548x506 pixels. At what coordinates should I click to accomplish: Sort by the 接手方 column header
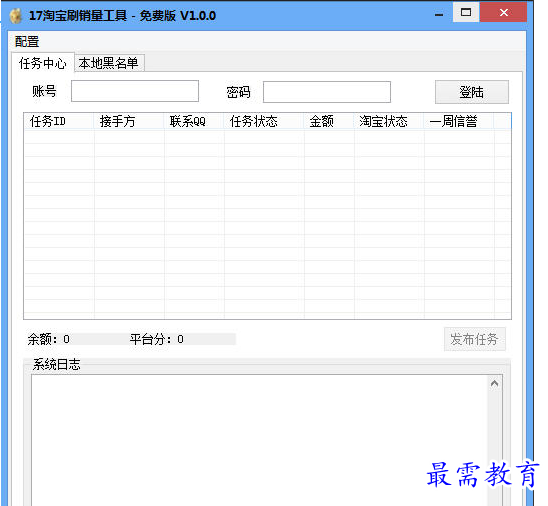coord(129,122)
